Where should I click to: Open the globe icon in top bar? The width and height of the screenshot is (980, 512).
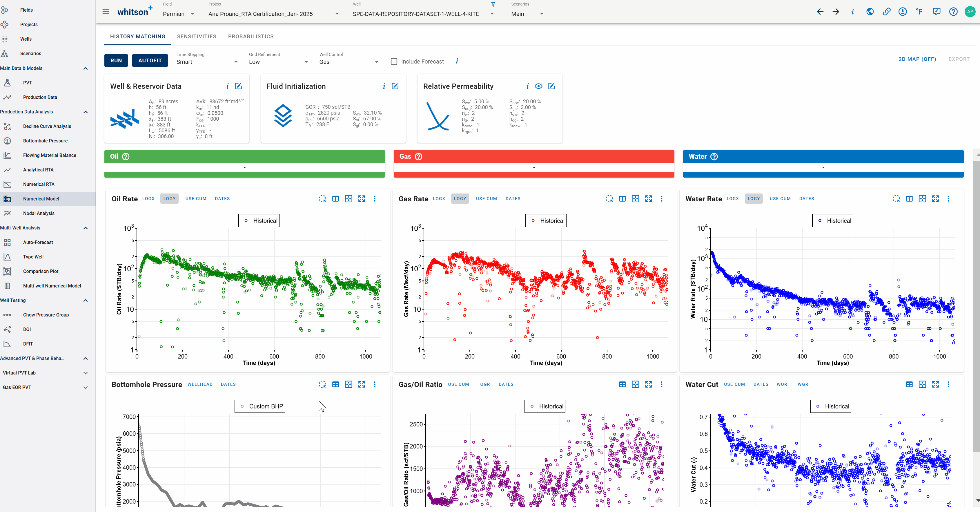coord(870,12)
